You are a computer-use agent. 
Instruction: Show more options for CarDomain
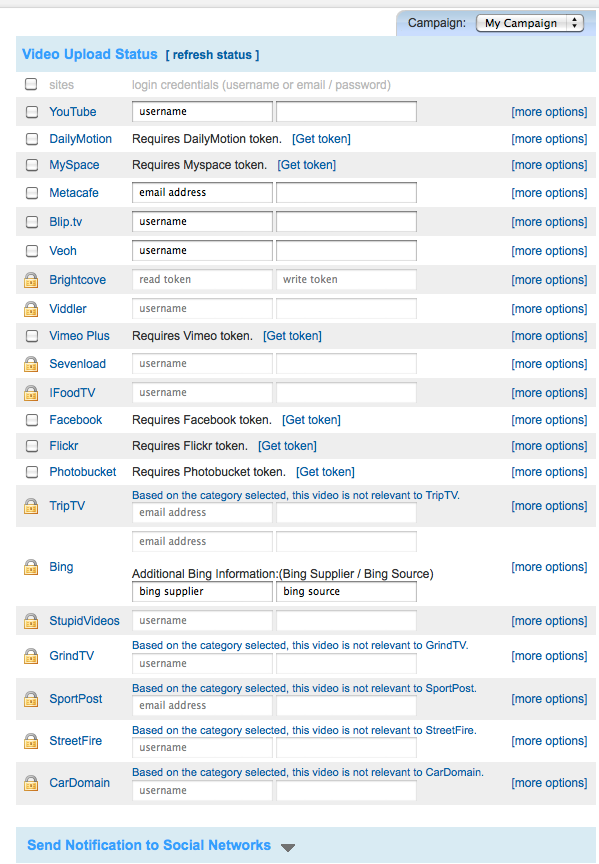(549, 783)
